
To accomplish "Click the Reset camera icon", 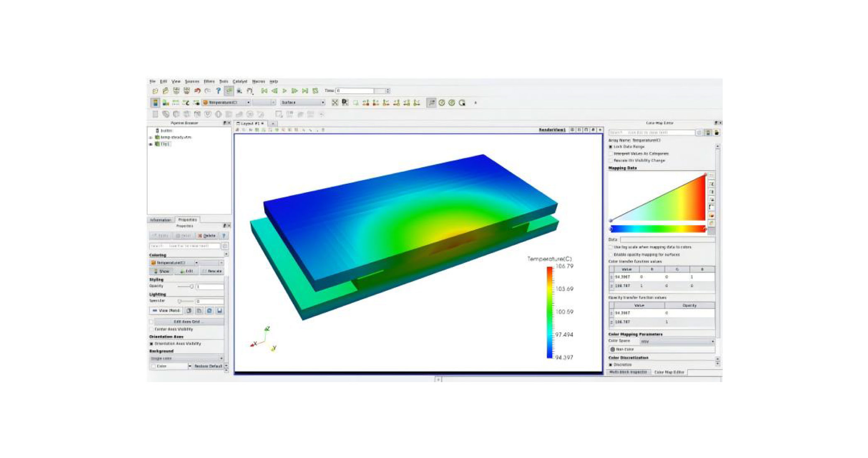I will click(x=335, y=102).
